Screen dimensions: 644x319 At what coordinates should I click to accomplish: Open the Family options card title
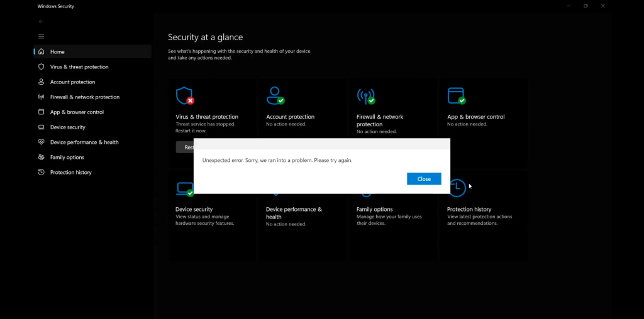[x=375, y=209]
